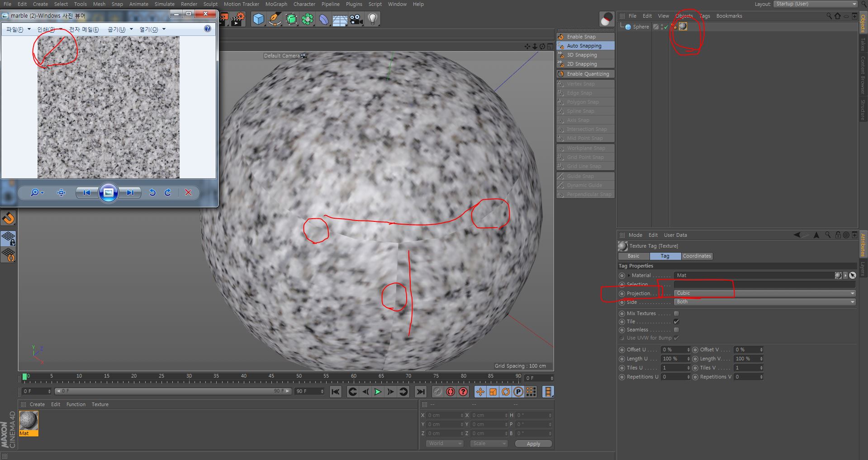Click the Locked Workplane icon

pos(9,238)
